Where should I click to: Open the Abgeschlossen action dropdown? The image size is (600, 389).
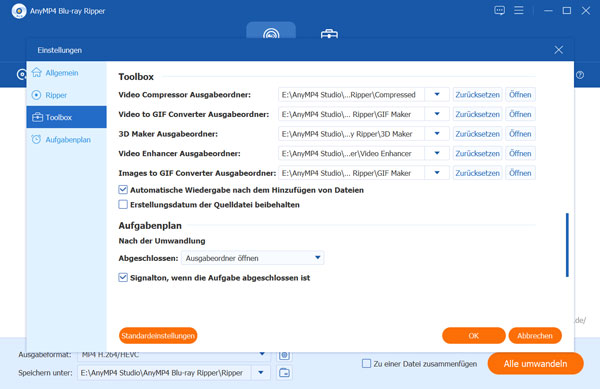point(253,258)
